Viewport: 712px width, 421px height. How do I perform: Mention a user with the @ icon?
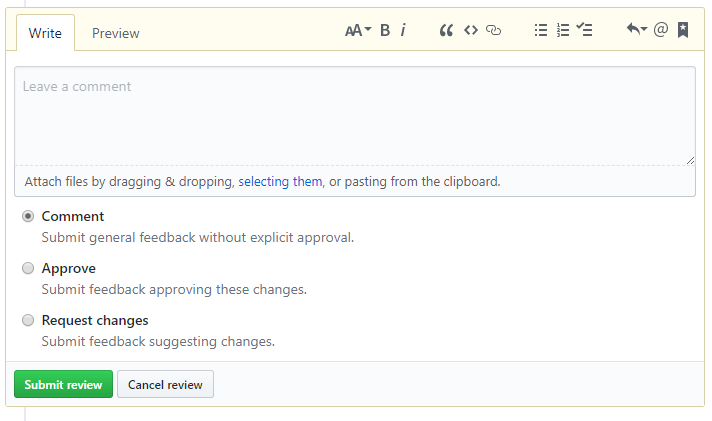pyautogui.click(x=661, y=30)
